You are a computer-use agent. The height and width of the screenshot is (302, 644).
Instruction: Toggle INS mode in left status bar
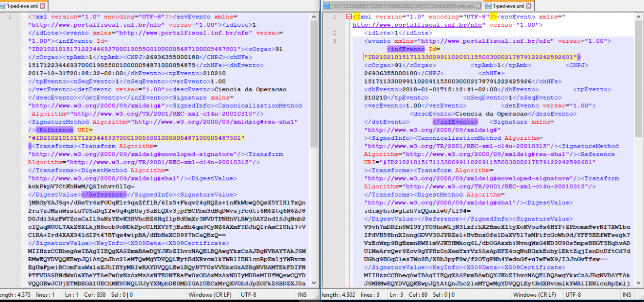tap(302, 295)
